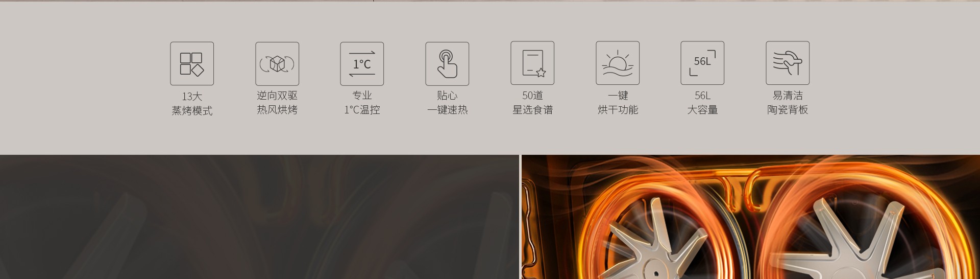
Task: Select the 专业1°C温控 caption
Action: coord(362,103)
